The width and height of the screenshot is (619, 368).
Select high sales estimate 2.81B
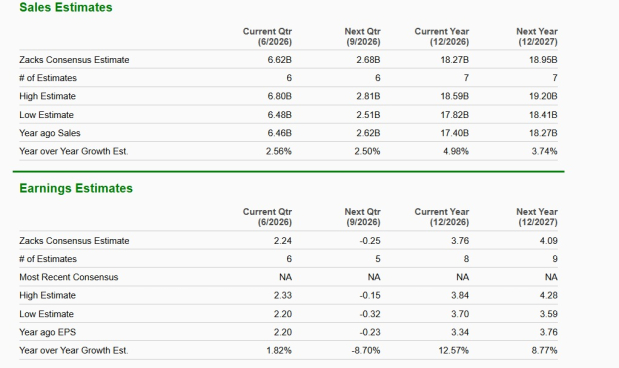[368, 96]
